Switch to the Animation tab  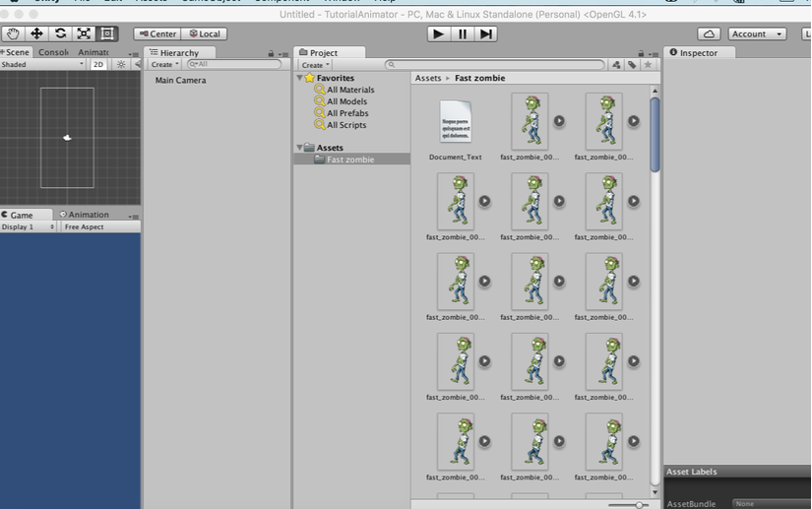84,215
